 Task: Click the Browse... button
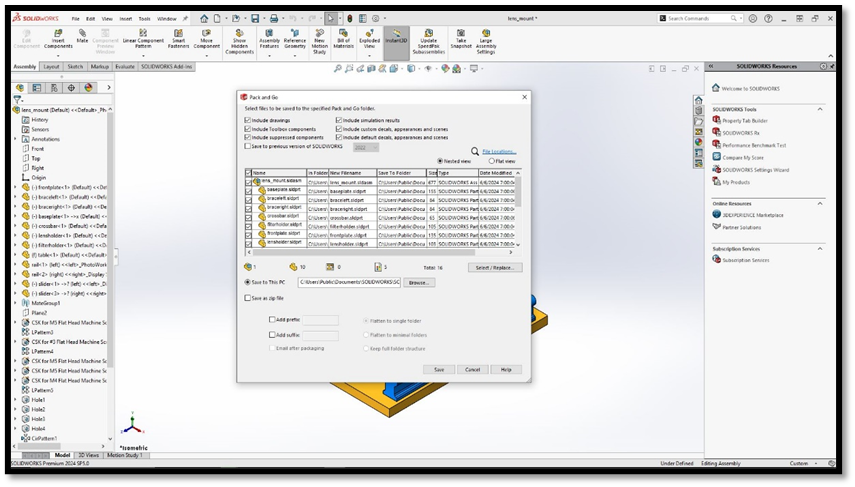[419, 282]
